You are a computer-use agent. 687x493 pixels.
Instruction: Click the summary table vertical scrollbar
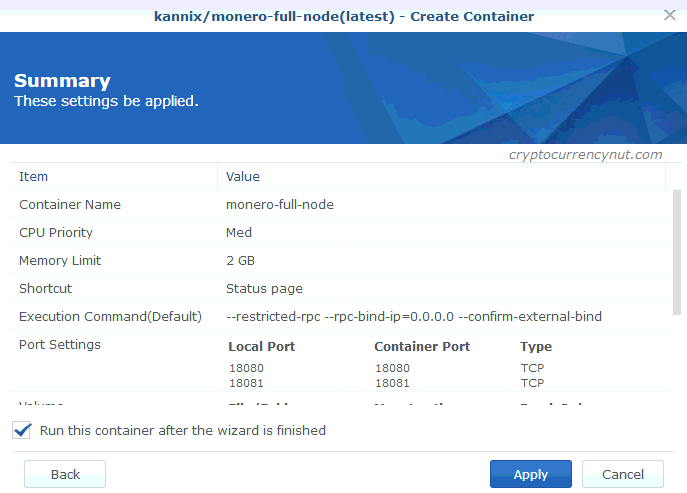tap(677, 252)
